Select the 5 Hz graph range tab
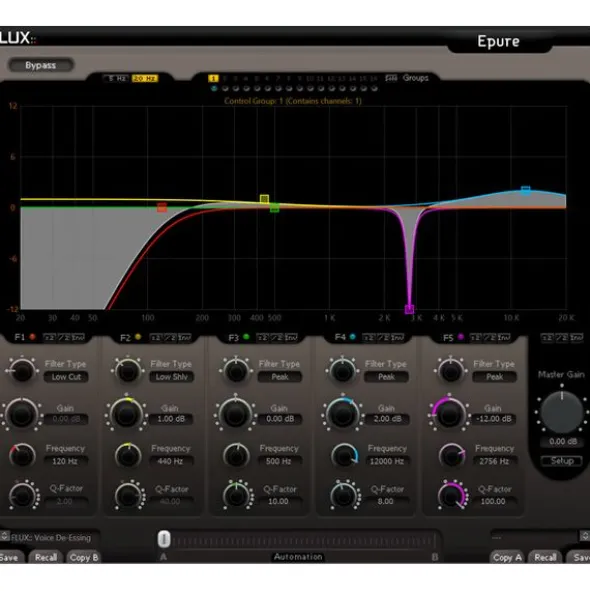 coord(116,78)
